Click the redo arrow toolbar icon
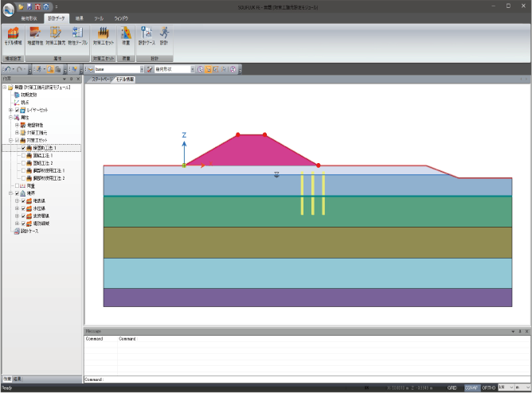The image size is (532, 393). [20, 69]
